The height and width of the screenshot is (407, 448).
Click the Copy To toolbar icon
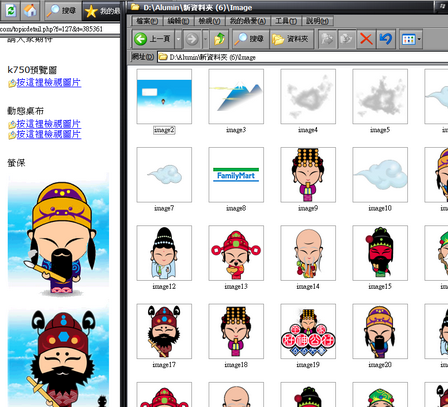[x=347, y=39]
